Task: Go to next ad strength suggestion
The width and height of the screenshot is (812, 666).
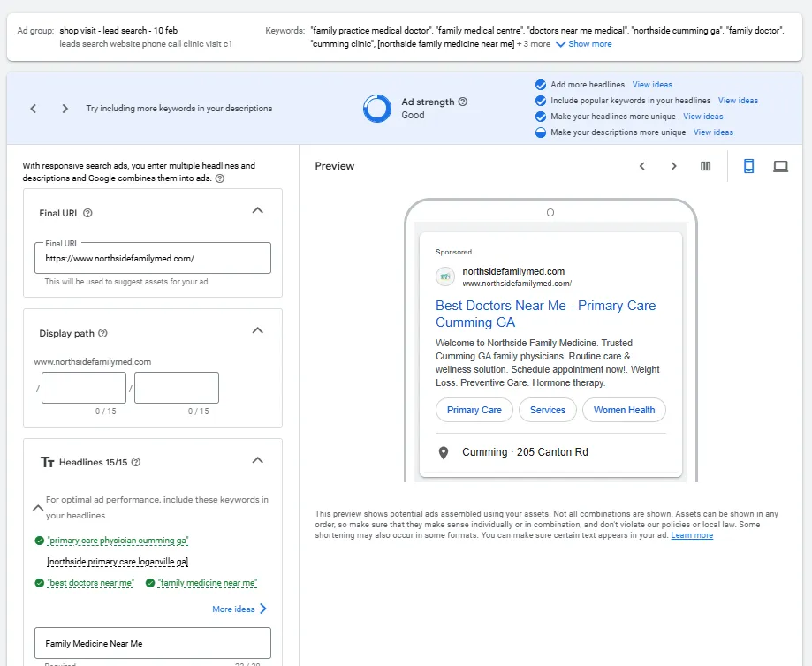Action: tap(65, 109)
